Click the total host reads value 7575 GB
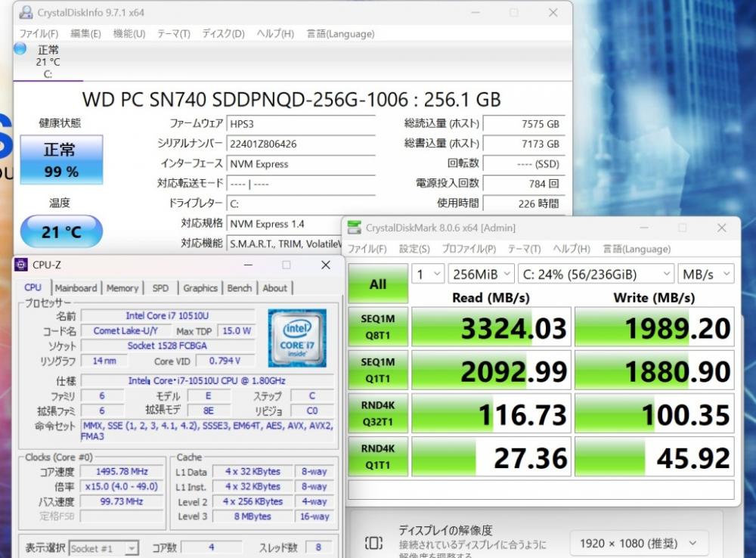Screen dimensions: 756x558 [x=524, y=124]
